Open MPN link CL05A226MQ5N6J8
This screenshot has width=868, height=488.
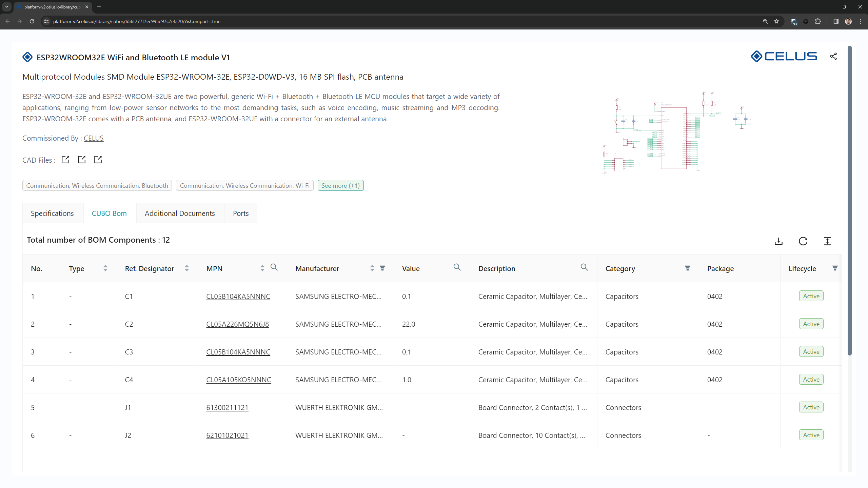pyautogui.click(x=237, y=324)
